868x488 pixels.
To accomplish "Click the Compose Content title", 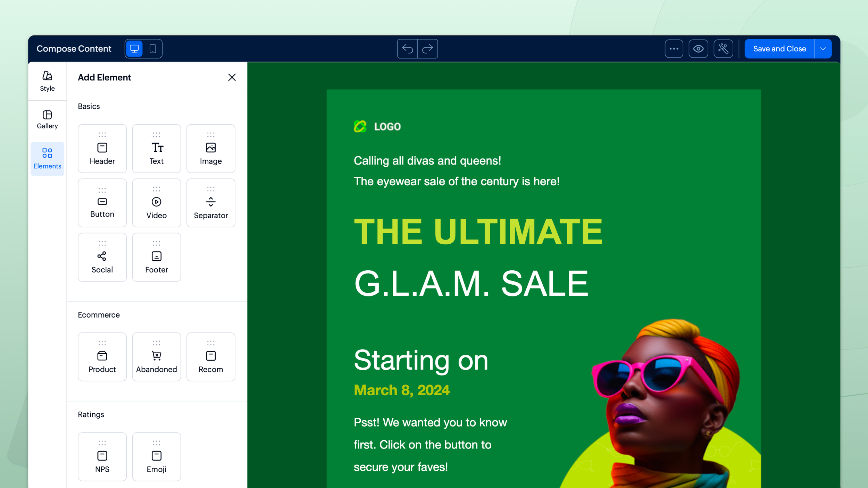I will point(74,49).
